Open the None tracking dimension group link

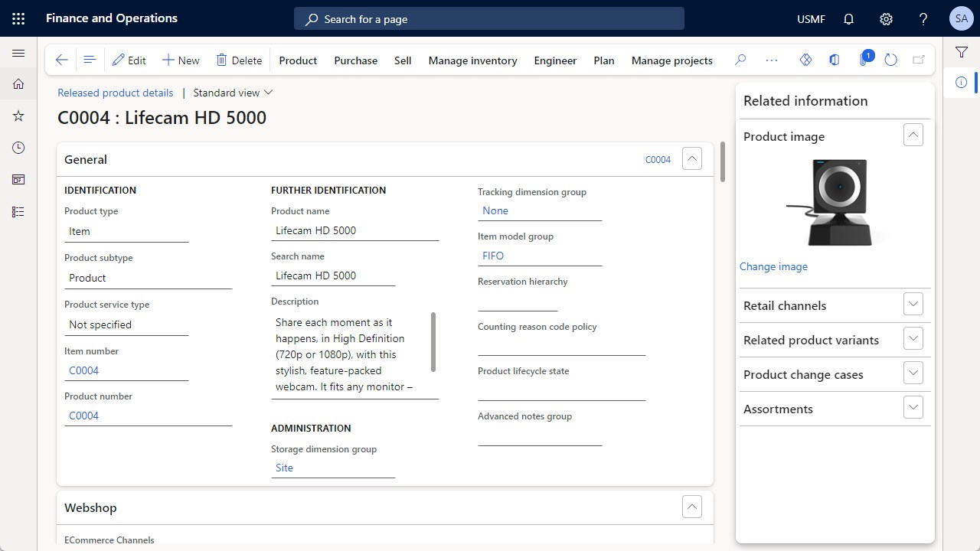coord(495,210)
